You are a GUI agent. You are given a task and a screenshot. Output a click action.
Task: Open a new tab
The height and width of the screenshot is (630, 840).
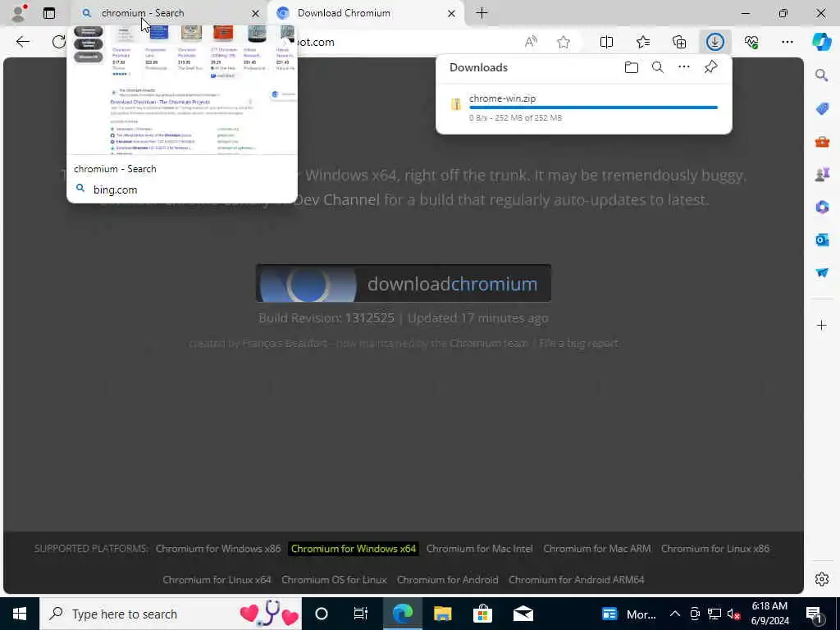click(482, 13)
